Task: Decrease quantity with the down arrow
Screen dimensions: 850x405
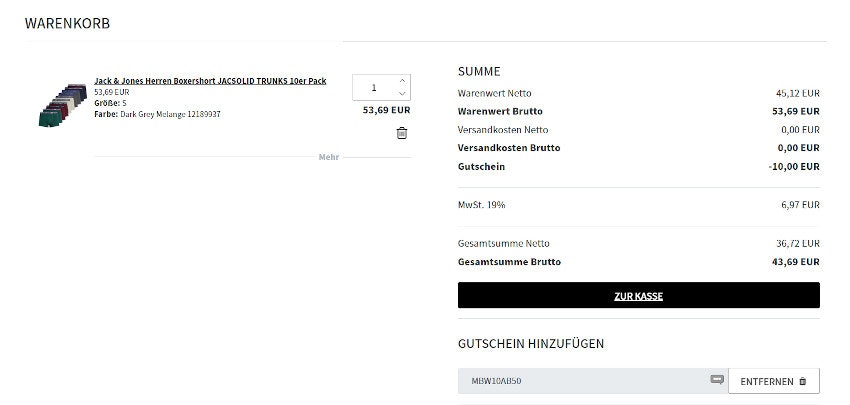Action: pyautogui.click(x=402, y=94)
